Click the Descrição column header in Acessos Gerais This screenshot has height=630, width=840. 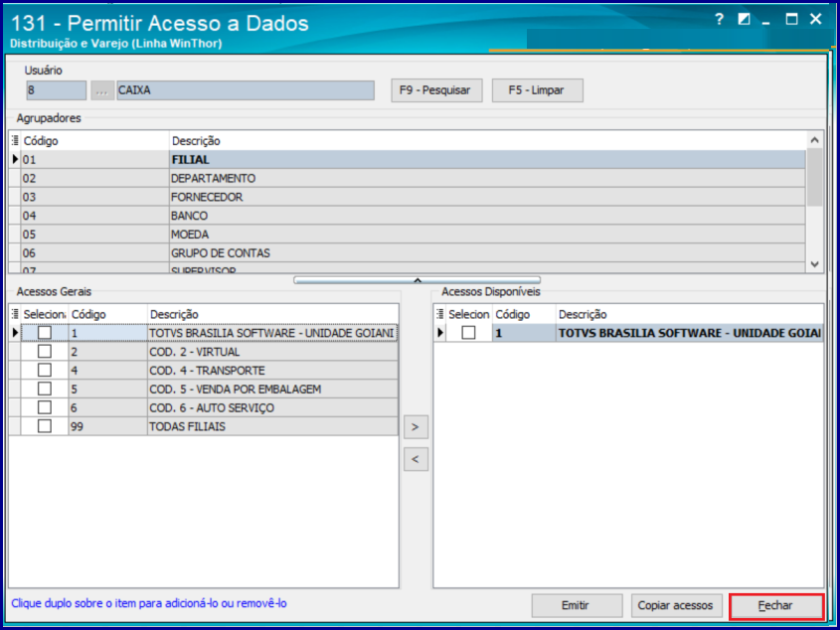tap(272, 314)
